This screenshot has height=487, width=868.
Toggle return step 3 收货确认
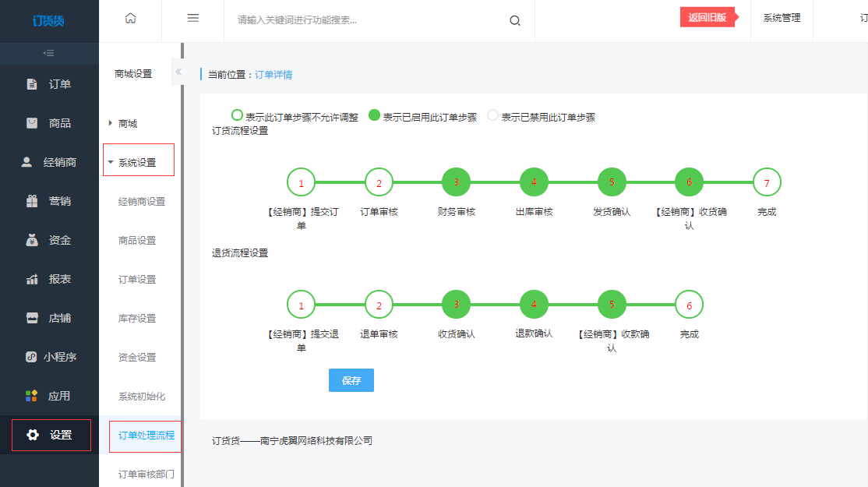point(456,305)
